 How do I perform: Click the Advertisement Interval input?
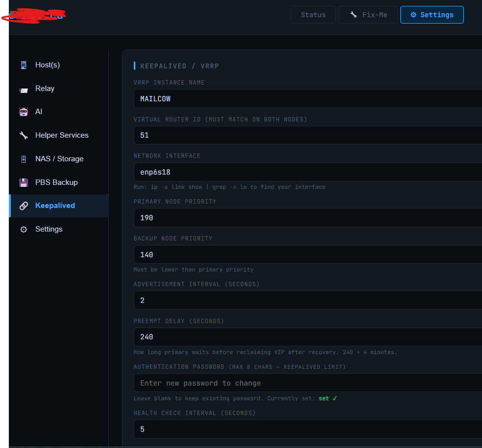[x=308, y=300]
